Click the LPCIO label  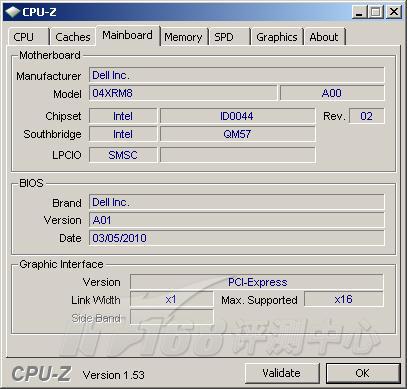67,155
